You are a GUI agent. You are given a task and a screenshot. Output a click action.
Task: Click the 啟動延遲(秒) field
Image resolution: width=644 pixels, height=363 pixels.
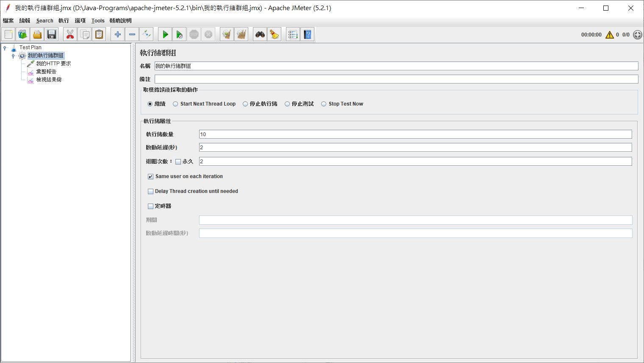(x=415, y=148)
